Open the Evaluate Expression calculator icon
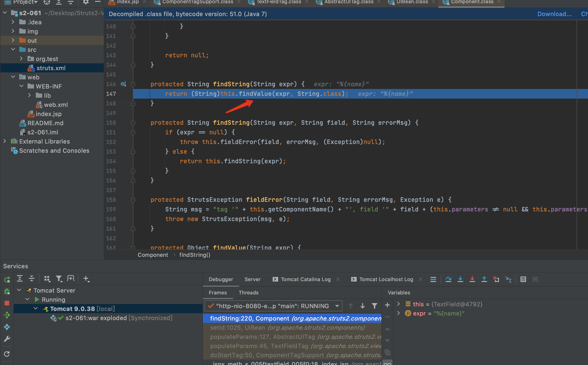Screen dimensions: 588x365 523,279
